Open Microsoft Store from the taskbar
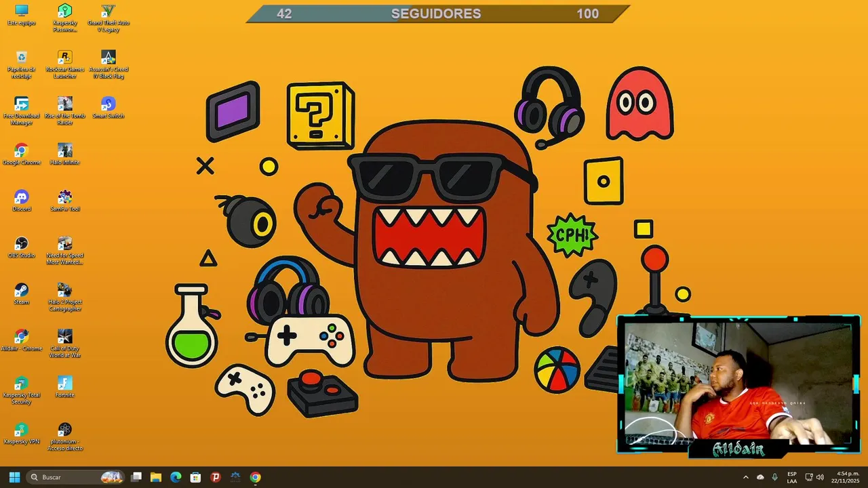 click(195, 477)
